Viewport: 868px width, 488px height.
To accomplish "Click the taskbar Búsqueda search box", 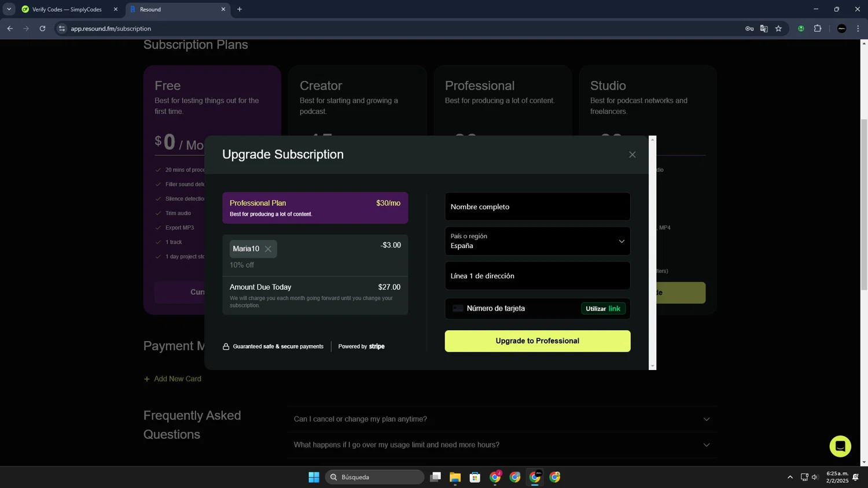I will 374,477.
